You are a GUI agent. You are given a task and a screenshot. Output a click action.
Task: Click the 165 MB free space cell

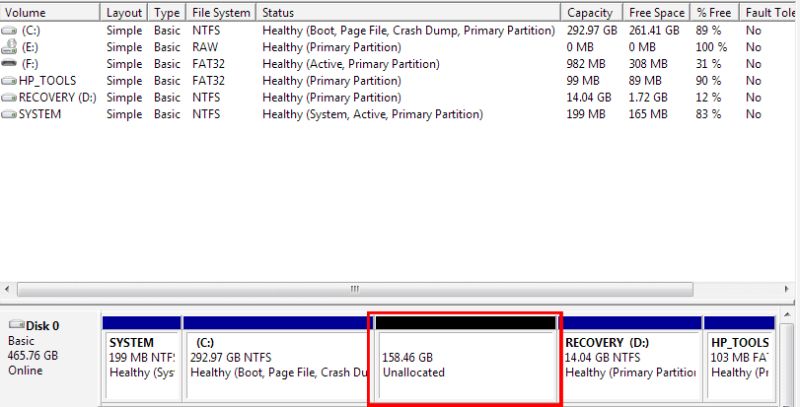coord(648,114)
